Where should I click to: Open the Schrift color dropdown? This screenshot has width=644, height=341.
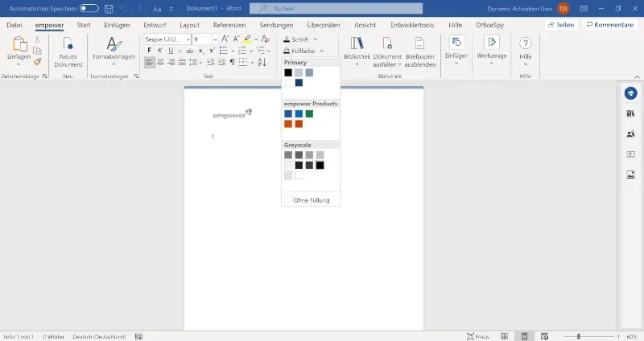pyautogui.click(x=315, y=39)
